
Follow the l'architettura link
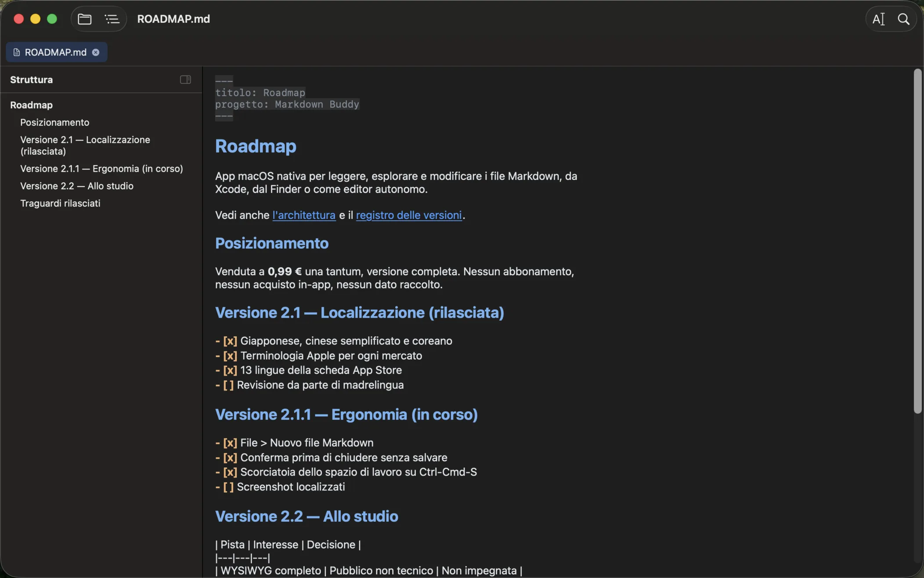[304, 215]
